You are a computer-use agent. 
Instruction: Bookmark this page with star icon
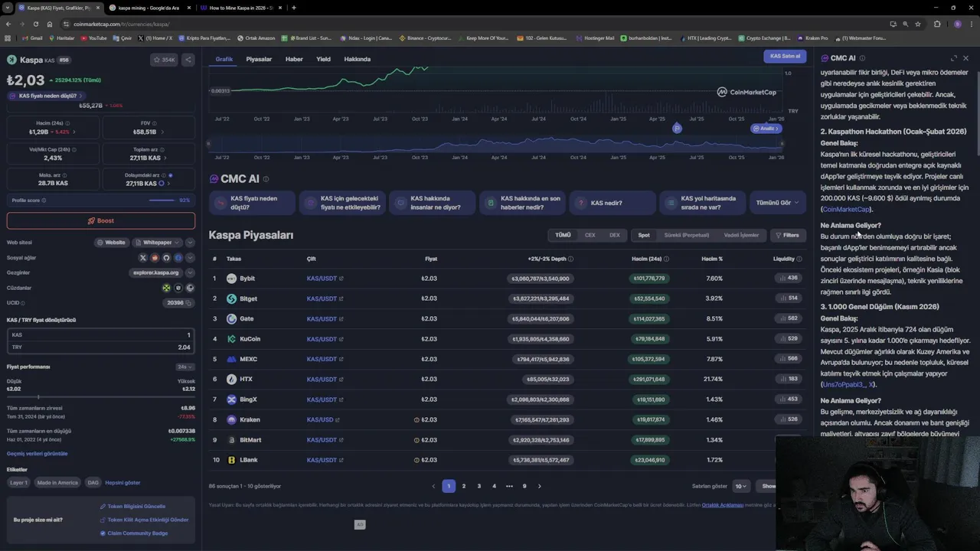point(917,24)
